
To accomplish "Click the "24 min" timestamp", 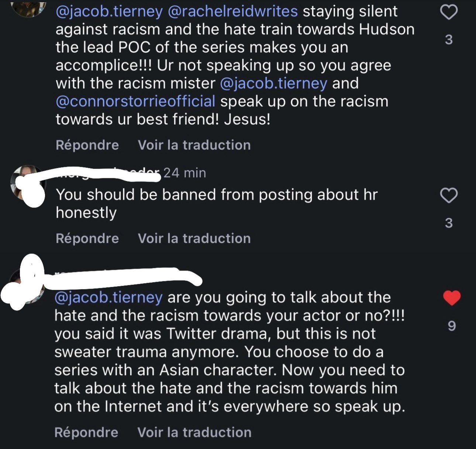I will [x=184, y=173].
